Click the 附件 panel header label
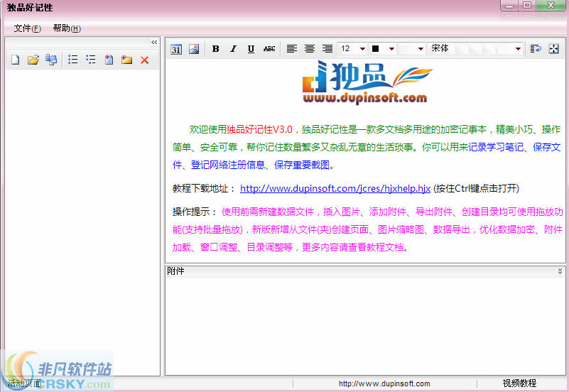This screenshot has width=569, height=392. pyautogui.click(x=175, y=271)
